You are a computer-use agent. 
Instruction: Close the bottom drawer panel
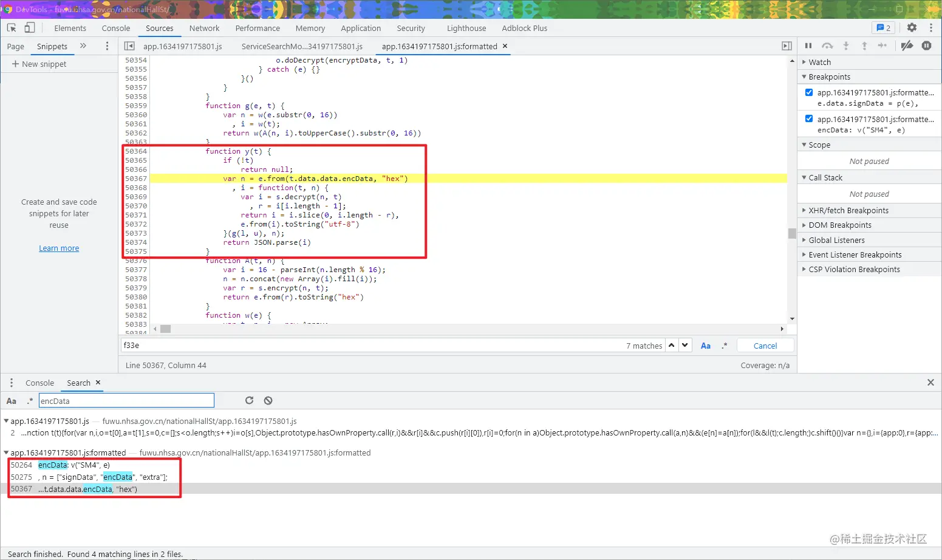tap(930, 383)
